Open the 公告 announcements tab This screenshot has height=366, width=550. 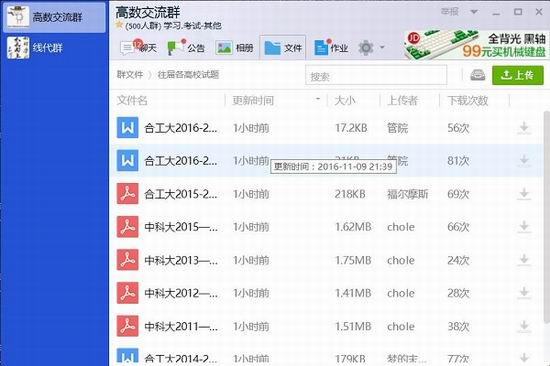pos(186,48)
